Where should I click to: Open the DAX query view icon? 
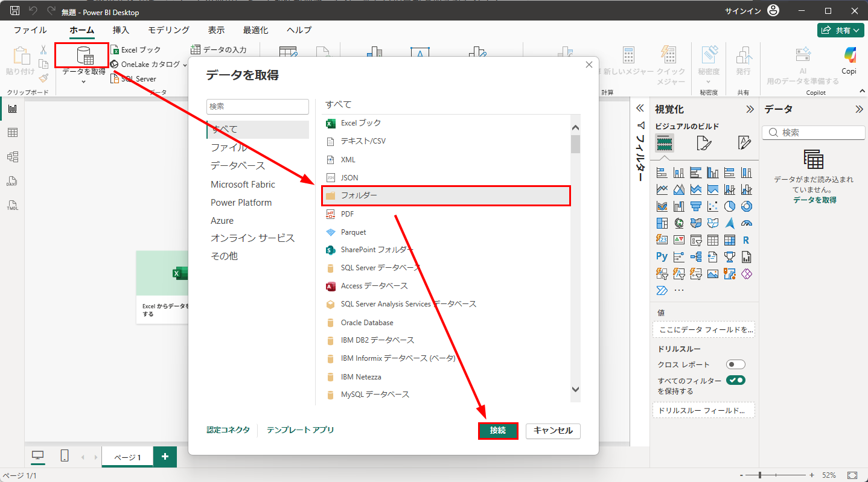click(12, 181)
